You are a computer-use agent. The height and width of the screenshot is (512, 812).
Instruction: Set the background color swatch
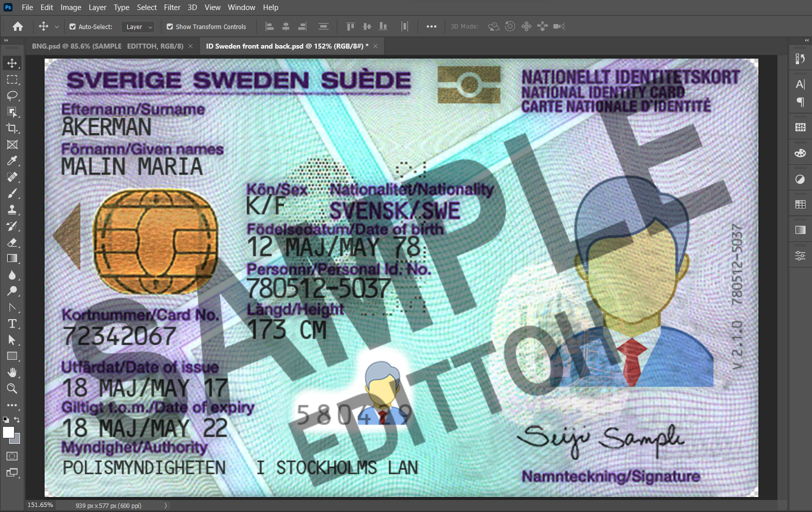(17, 440)
